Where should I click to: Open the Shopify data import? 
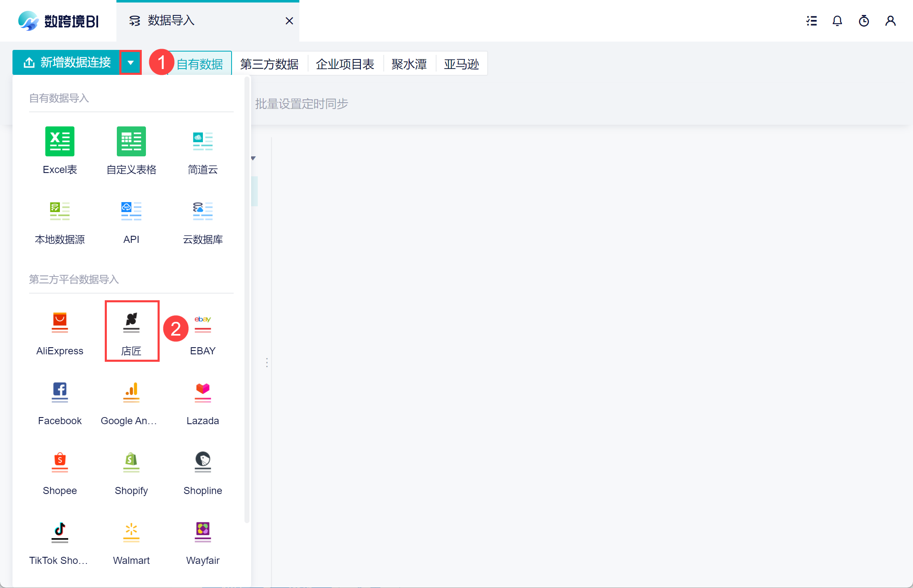click(131, 462)
